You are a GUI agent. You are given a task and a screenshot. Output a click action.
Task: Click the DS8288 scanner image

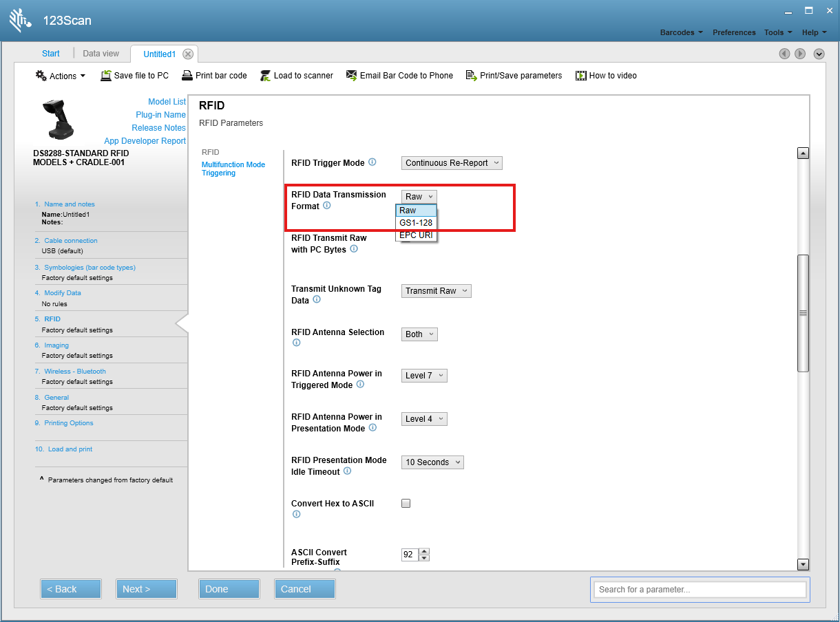(59, 120)
